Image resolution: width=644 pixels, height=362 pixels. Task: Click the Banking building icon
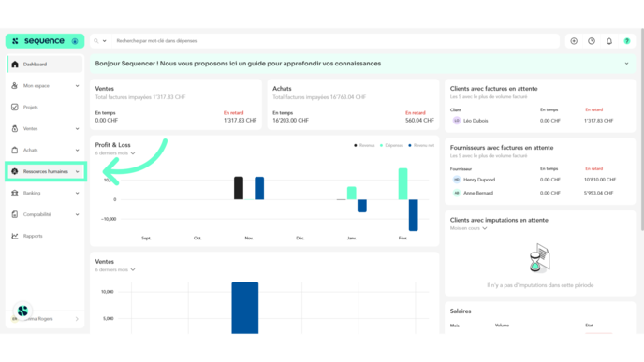[x=15, y=193]
